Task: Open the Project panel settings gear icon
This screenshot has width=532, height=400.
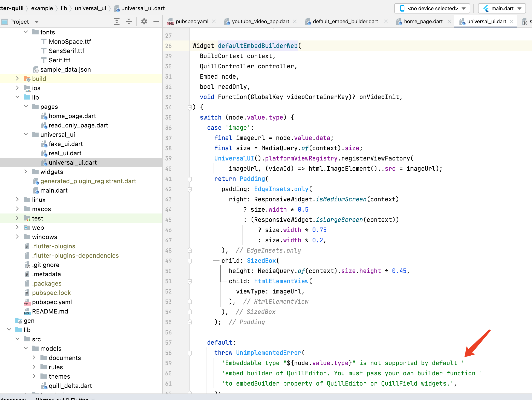Action: (x=144, y=21)
